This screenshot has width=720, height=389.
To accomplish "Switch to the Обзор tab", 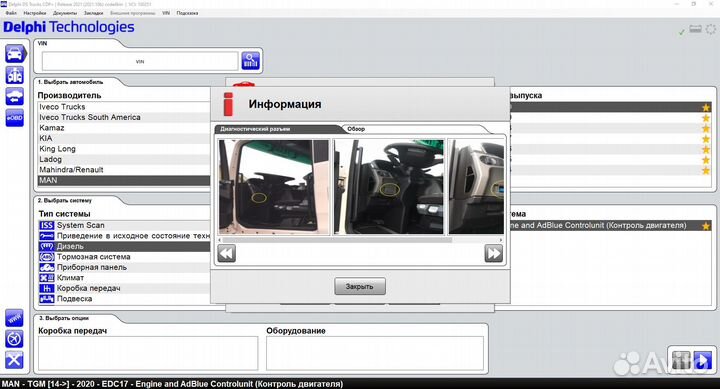I will point(356,129).
